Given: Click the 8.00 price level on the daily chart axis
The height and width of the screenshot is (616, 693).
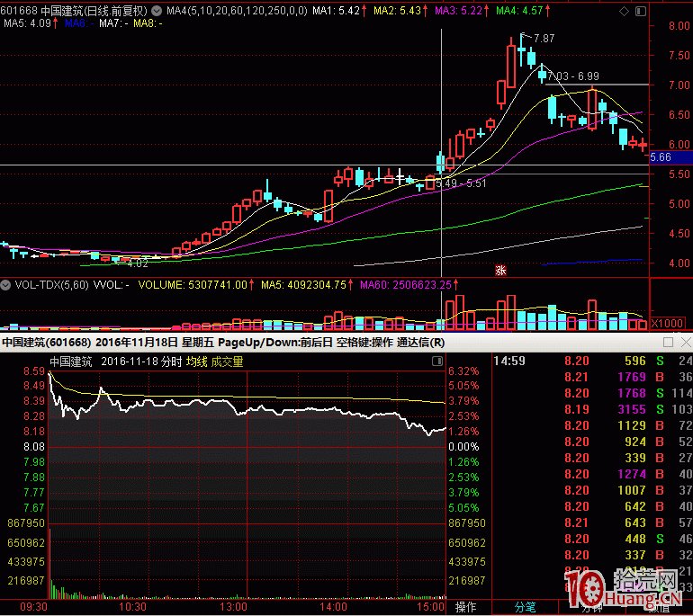Looking at the screenshot, I should click(679, 25).
